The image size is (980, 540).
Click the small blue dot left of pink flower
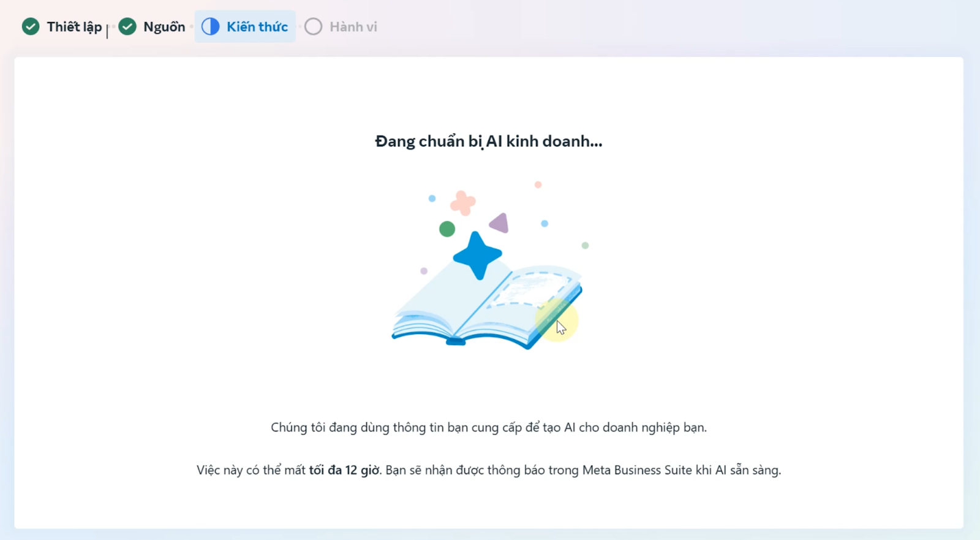tap(432, 199)
